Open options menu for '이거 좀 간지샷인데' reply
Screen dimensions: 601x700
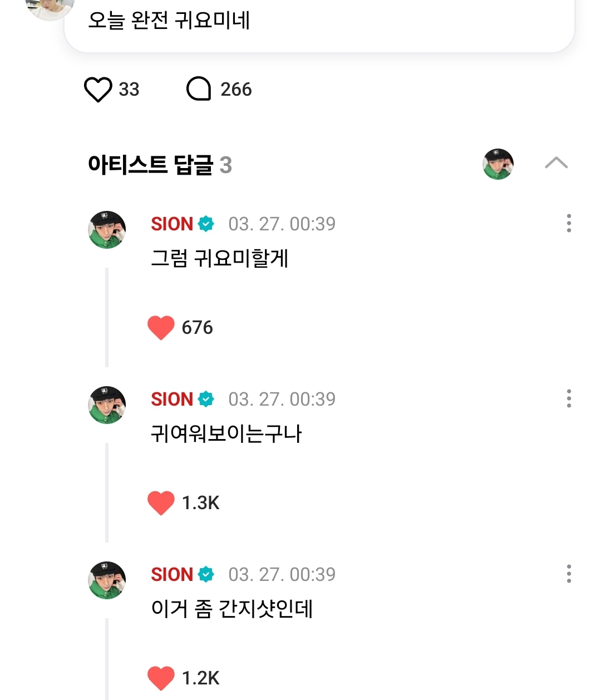[568, 574]
